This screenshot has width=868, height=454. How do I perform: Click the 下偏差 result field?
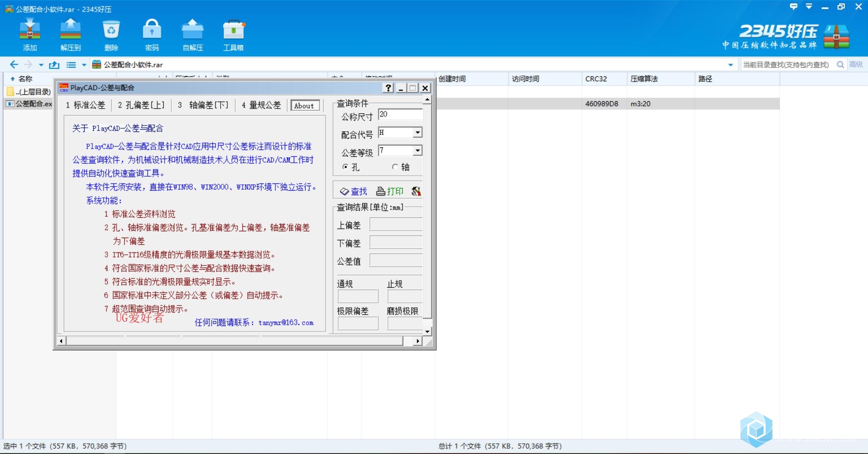(396, 243)
